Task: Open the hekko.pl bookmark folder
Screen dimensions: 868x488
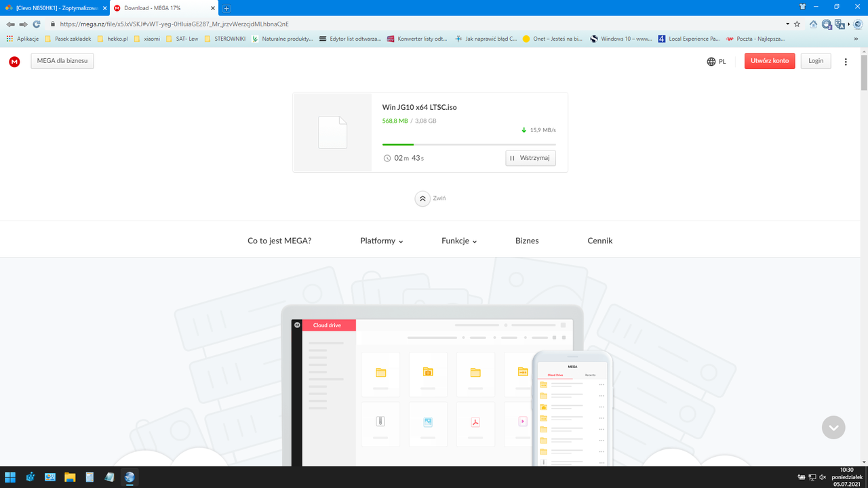Action: pyautogui.click(x=113, y=39)
